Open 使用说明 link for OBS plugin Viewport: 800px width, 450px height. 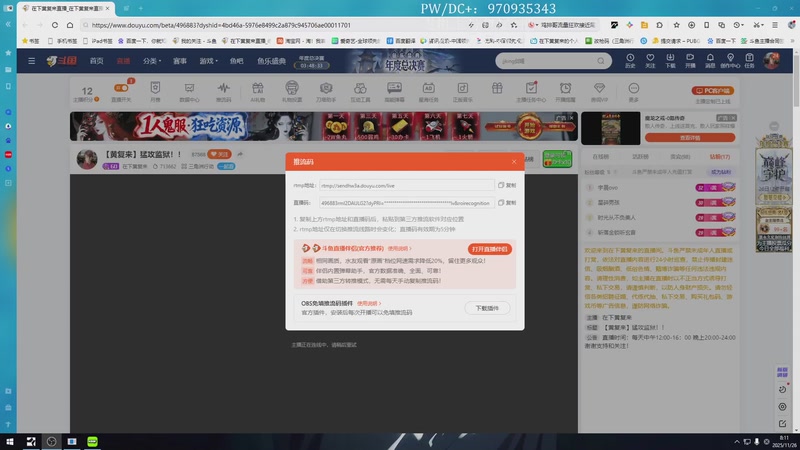(368, 304)
